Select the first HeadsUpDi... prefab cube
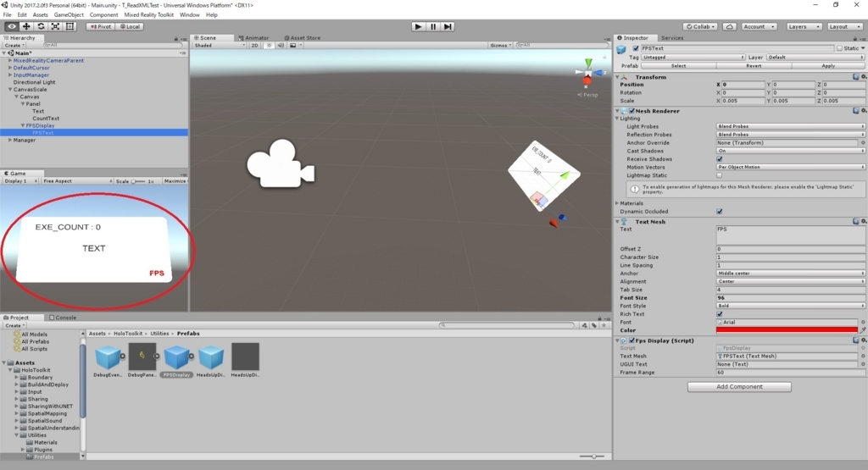 click(x=211, y=357)
